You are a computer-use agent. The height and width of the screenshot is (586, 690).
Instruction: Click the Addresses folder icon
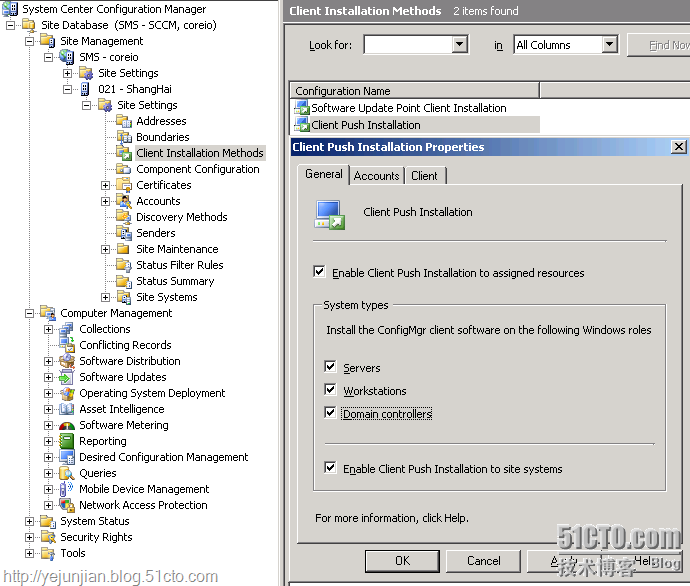pyautogui.click(x=124, y=121)
